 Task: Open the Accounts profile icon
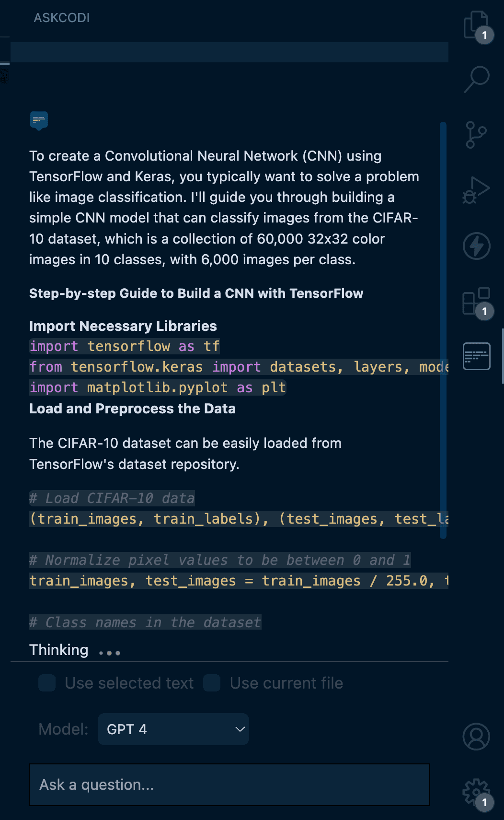click(x=476, y=737)
